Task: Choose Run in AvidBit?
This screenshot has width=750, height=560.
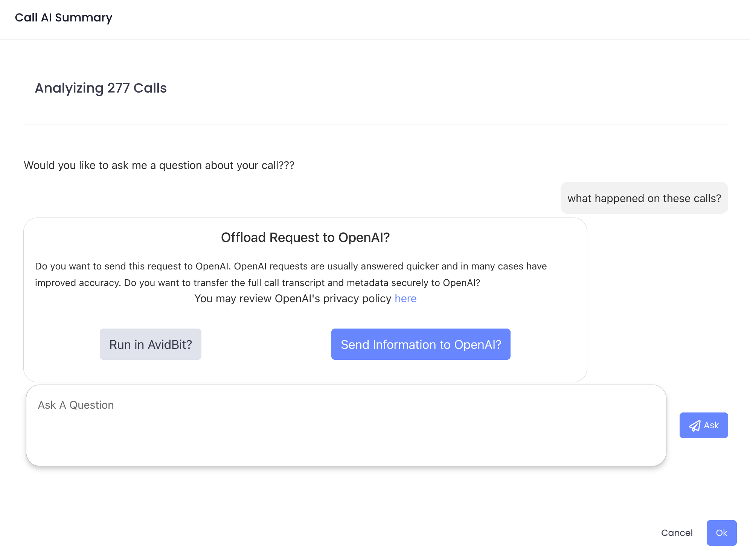Action: pyautogui.click(x=151, y=344)
